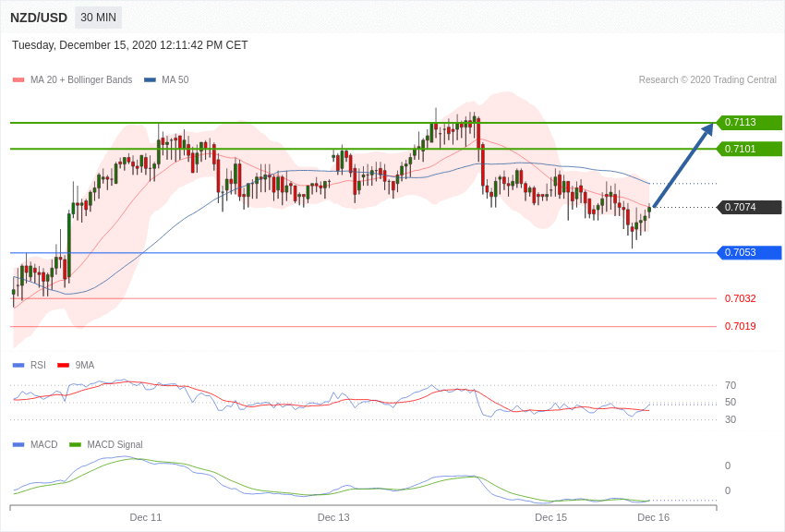785x532 pixels.
Task: Click the 0.7019 red support label
Action: click(740, 326)
